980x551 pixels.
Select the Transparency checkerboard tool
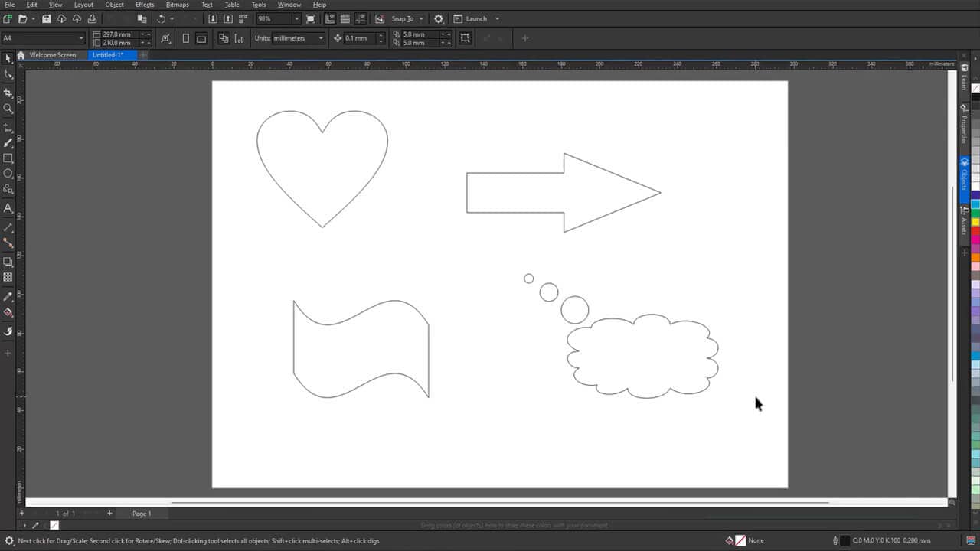[8, 277]
